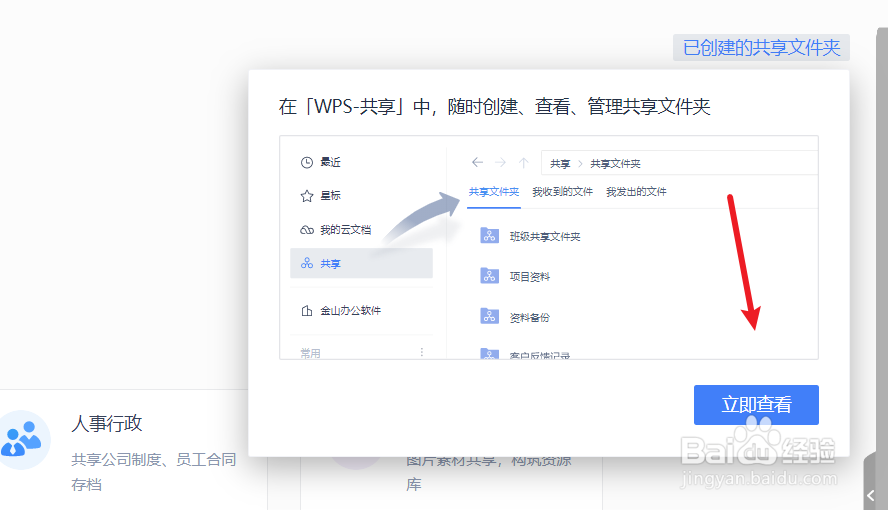Click the 资料备份 name text
Viewport: 888px width, 510px height.
coord(530,318)
